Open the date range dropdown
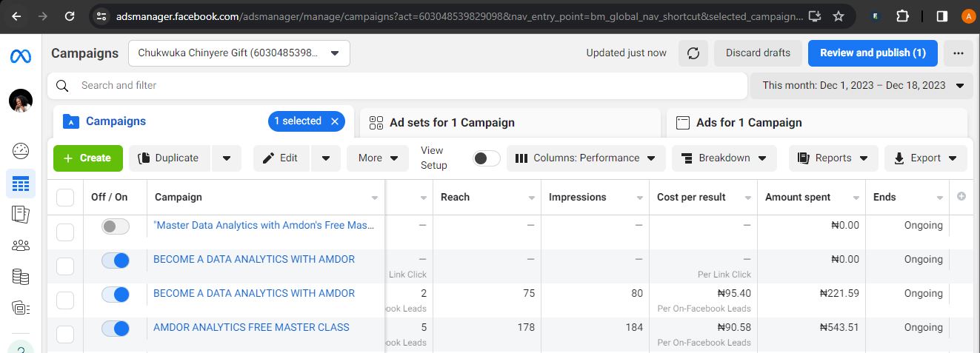 click(862, 85)
